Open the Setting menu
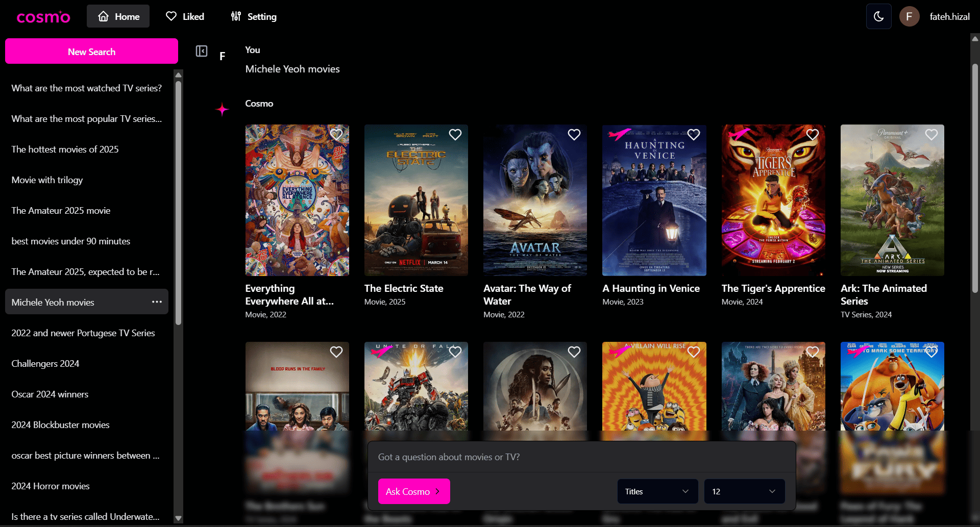The image size is (980, 527). 254,17
